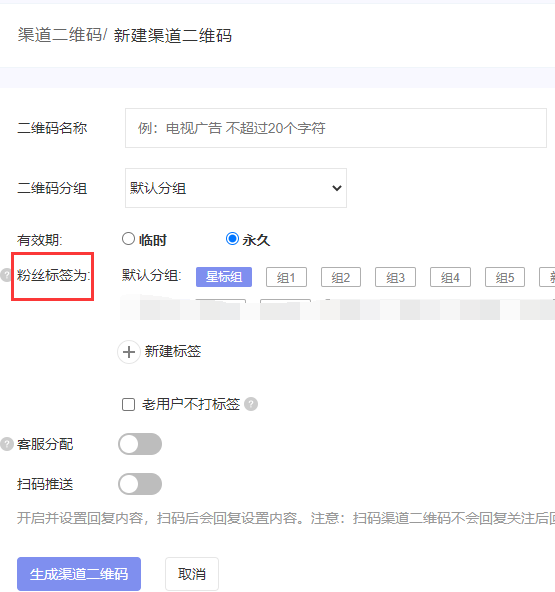The width and height of the screenshot is (555, 592).
Task: Click the help icon next to 老用户不打标签
Action: [251, 404]
